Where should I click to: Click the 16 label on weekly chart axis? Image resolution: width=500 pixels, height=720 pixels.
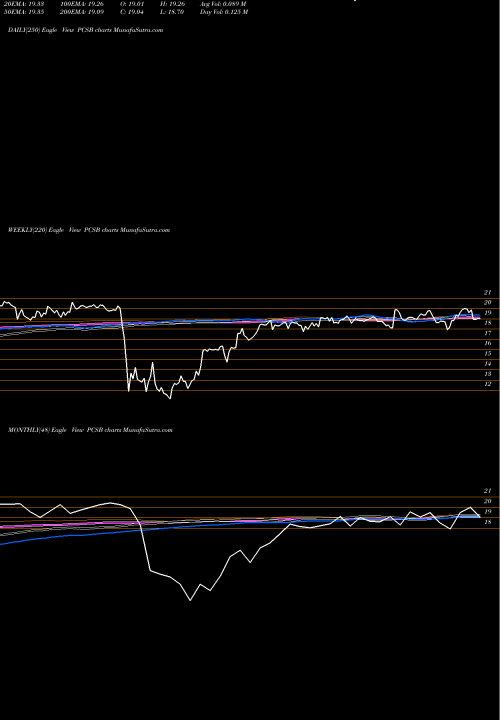tap(488, 343)
